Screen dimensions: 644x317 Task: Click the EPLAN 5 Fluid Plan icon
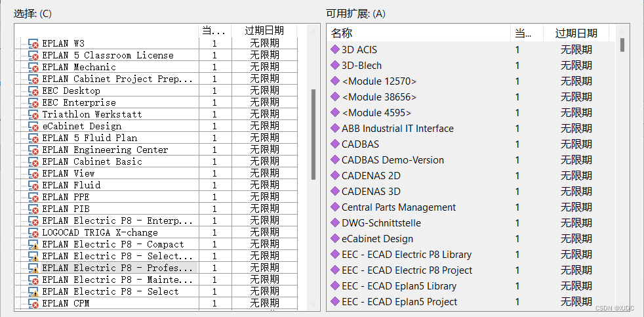coord(33,138)
